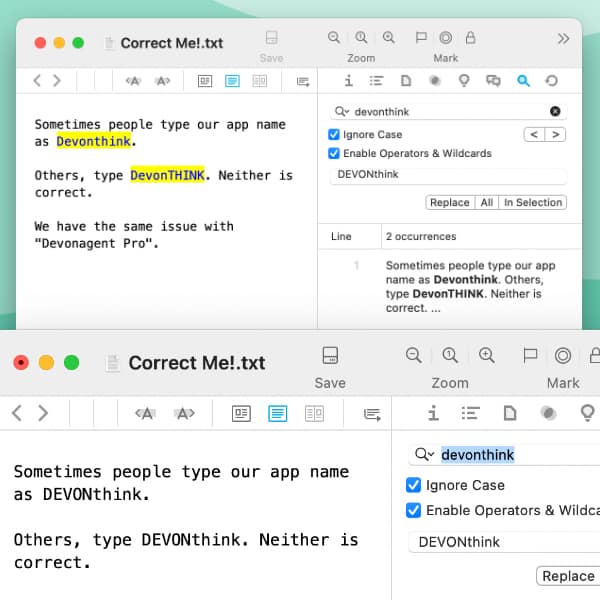The image size is (600, 600).
Task: Jump to next match with right arrow button
Action: point(555,135)
